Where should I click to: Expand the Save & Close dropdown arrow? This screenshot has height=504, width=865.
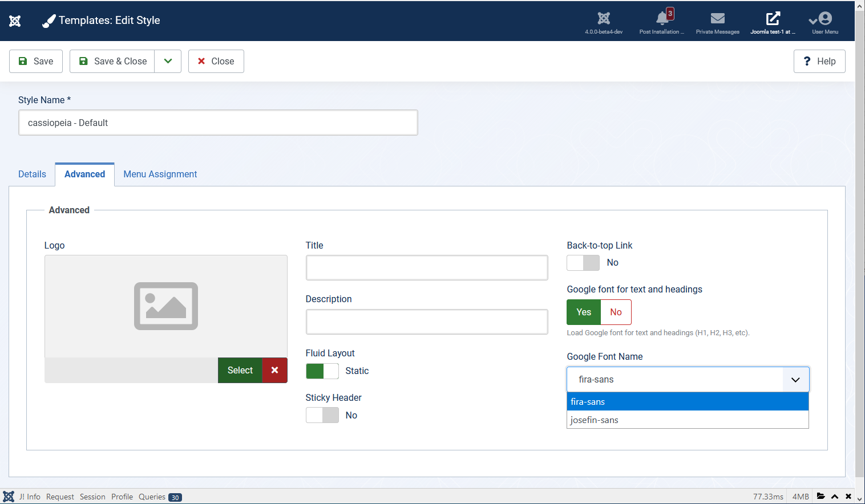(x=168, y=61)
